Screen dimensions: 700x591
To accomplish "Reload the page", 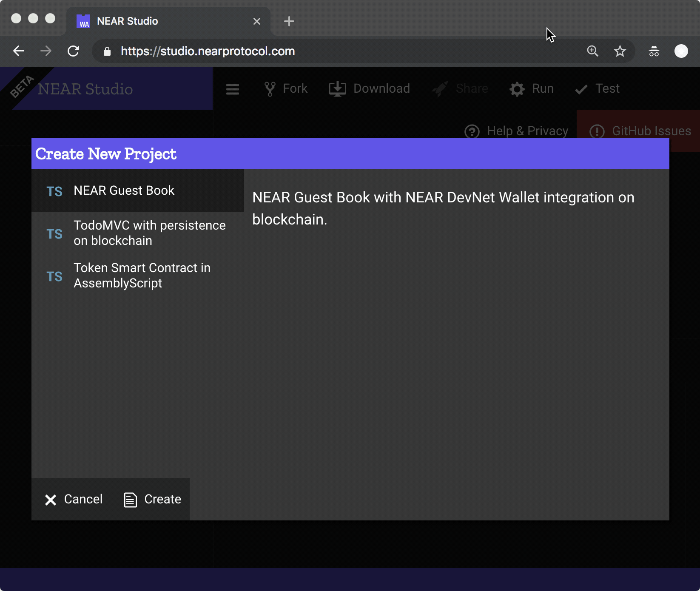I will (74, 51).
